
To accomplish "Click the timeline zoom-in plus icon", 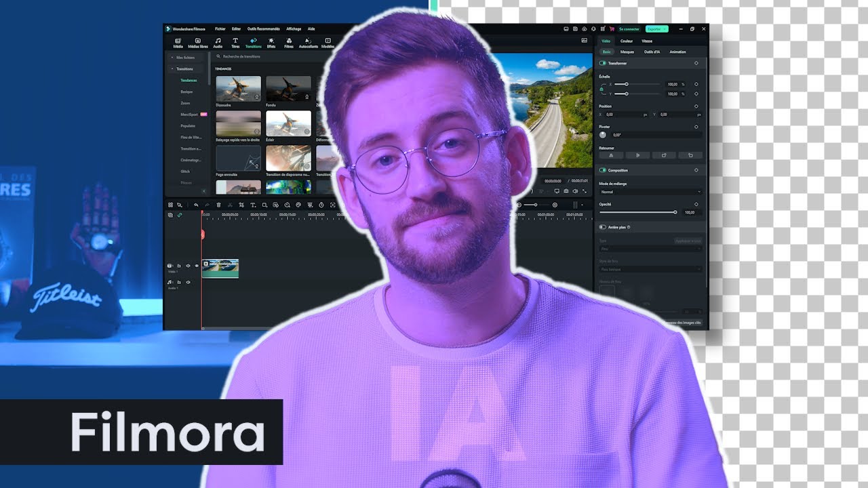I will 555,205.
